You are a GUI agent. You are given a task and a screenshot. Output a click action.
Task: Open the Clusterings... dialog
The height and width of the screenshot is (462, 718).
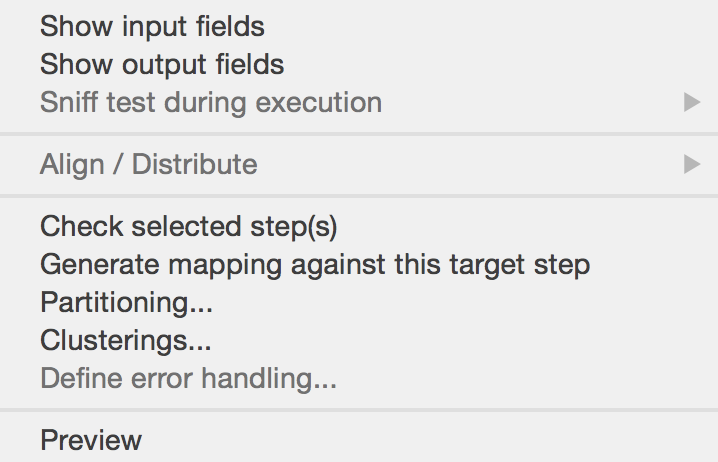click(x=125, y=340)
